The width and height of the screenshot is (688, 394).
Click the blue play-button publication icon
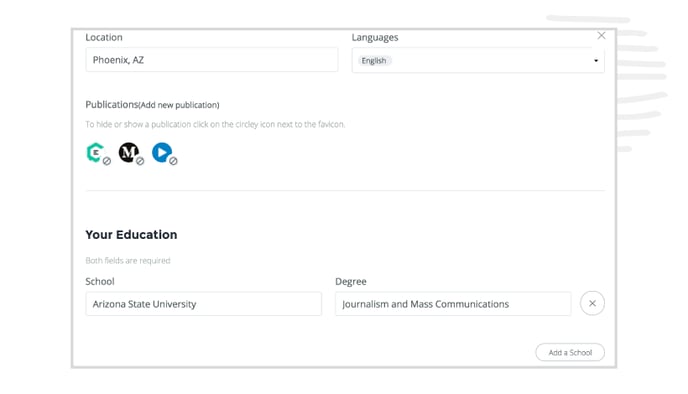[x=162, y=153]
